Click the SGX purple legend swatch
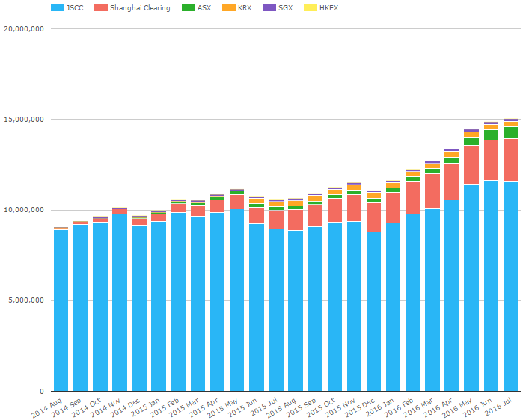This screenshot has width=523, height=420. [x=269, y=8]
